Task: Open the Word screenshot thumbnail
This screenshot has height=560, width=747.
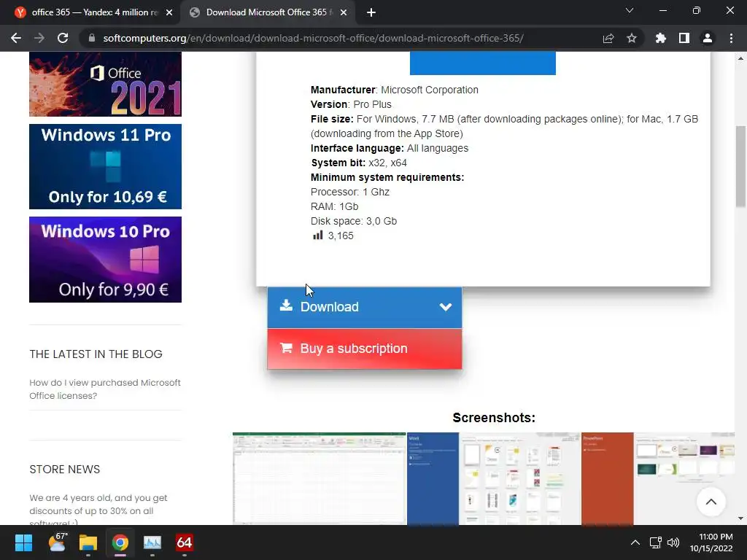Action: (x=494, y=478)
